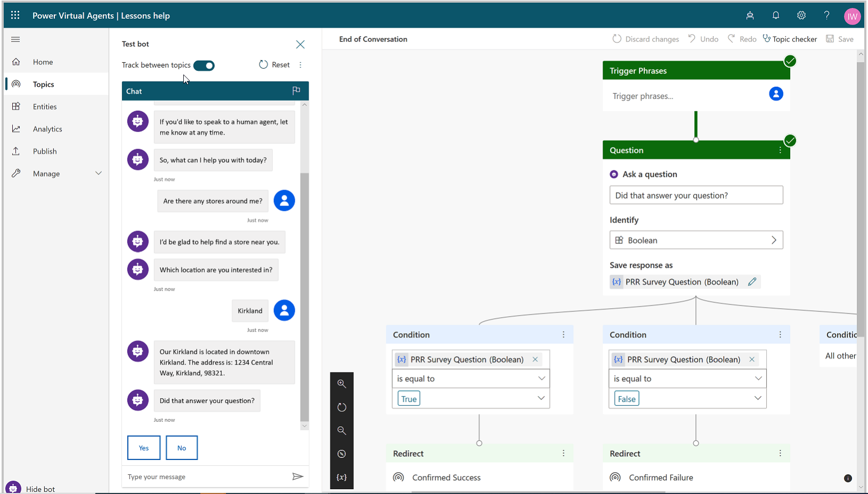Screen dimensions: 868x494
Task: Open the settings gear in header
Action: [x=801, y=15]
